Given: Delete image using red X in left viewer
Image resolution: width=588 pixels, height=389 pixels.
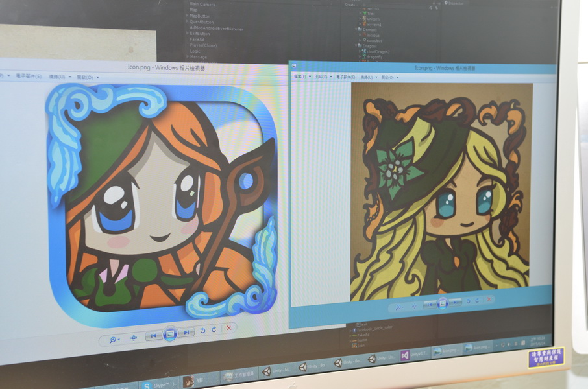Looking at the screenshot, I should (x=228, y=329).
